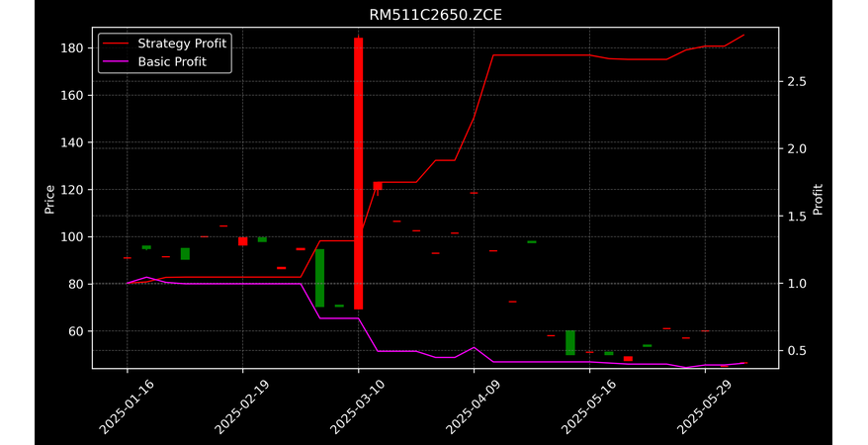
Task: Click the Price axis label
Action: point(49,200)
